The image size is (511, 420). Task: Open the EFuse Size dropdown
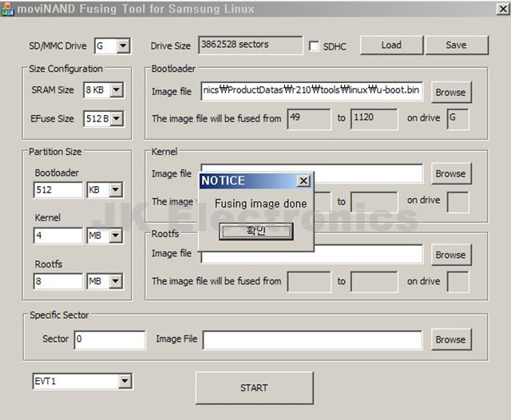point(117,119)
